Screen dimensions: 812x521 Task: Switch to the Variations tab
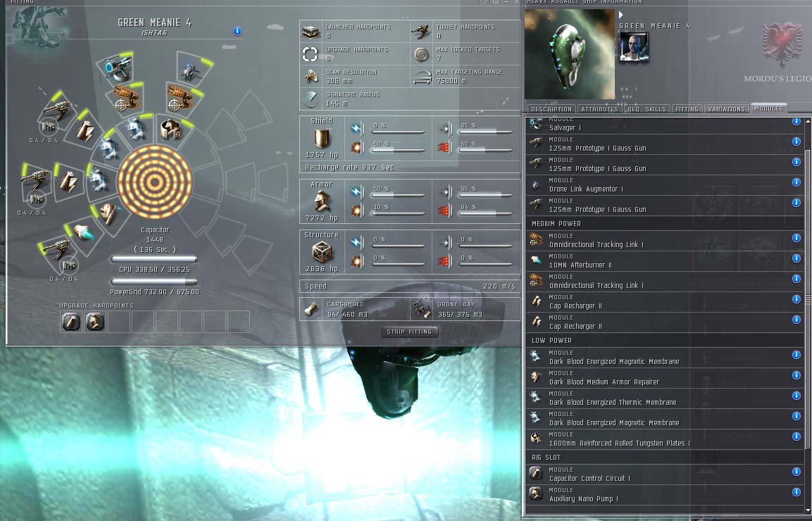point(726,109)
